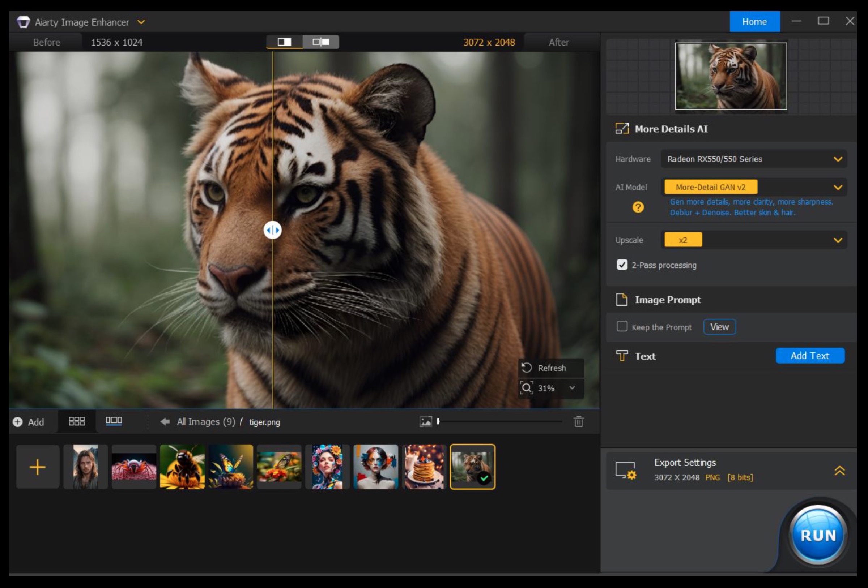Select the side-by-side compare view icon
This screenshot has width=868, height=588.
coord(321,42)
